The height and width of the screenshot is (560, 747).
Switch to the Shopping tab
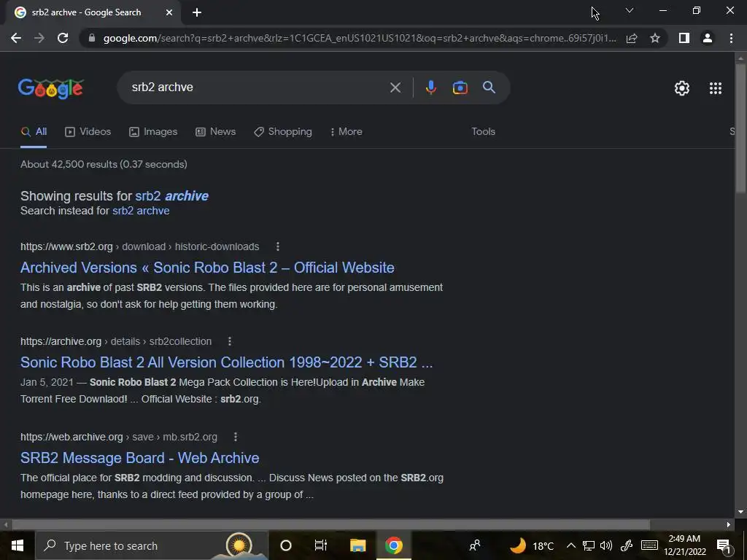pos(283,132)
